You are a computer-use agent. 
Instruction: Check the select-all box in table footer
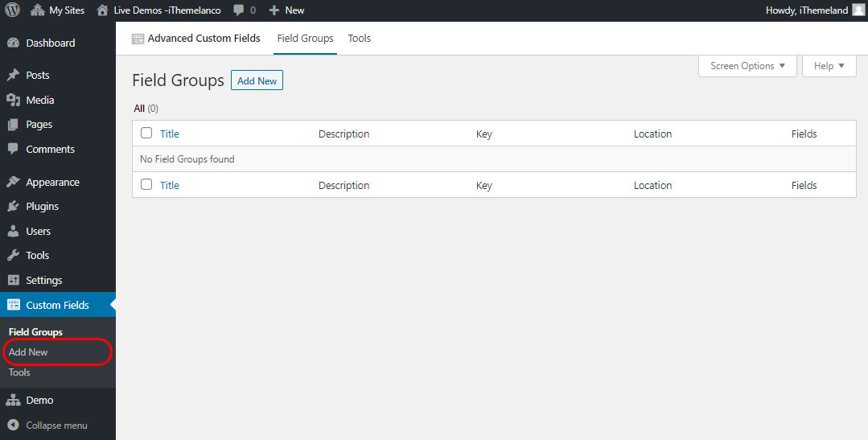(146, 184)
